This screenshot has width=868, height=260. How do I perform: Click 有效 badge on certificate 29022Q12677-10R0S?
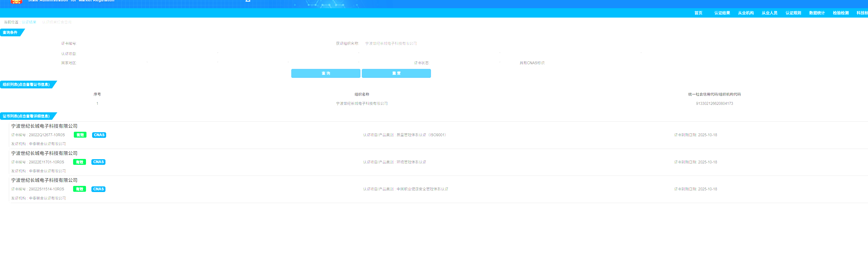(x=80, y=135)
